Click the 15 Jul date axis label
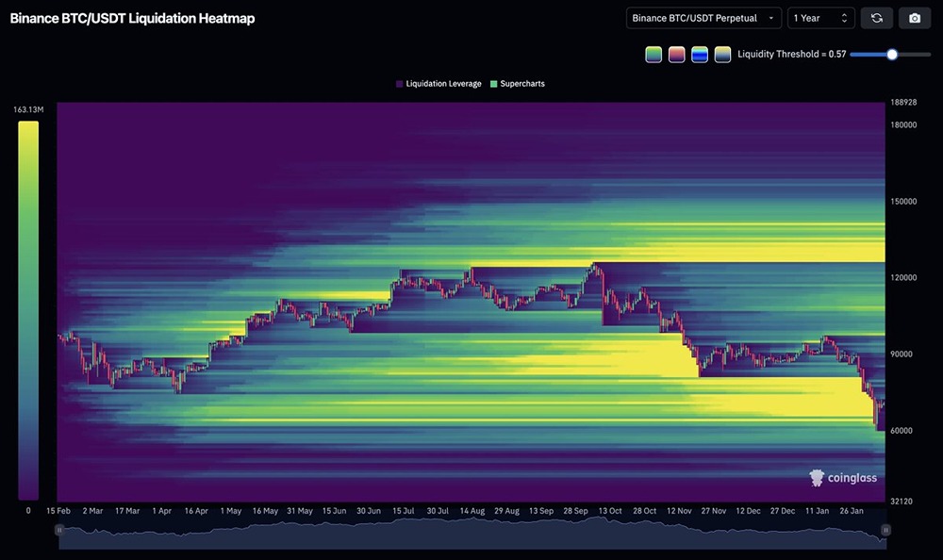 403,511
